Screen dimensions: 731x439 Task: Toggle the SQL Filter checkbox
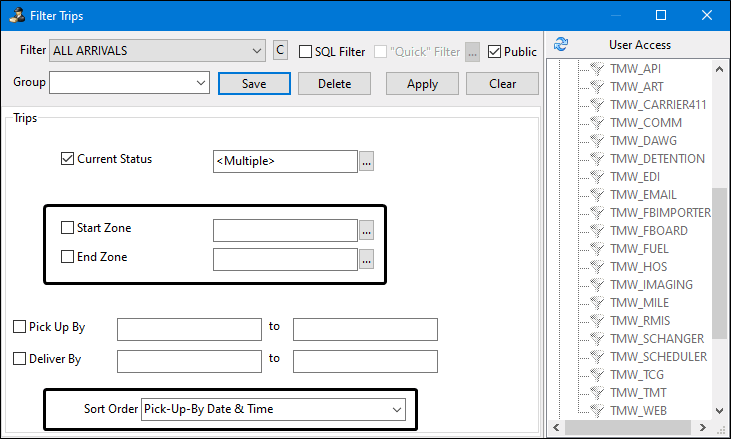[305, 51]
